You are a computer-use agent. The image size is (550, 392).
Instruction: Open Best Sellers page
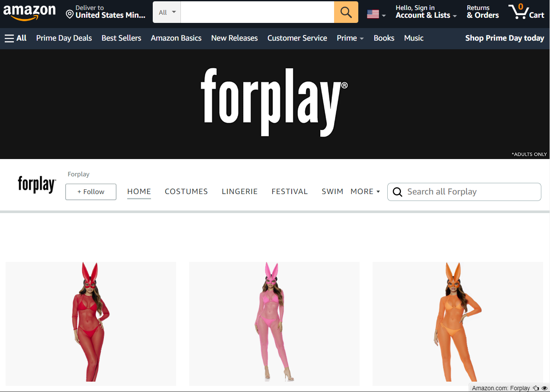[121, 38]
